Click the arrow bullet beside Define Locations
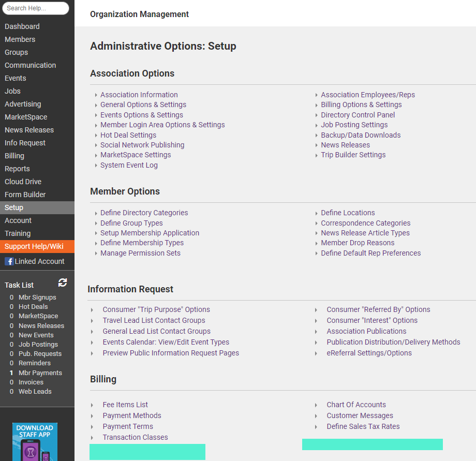The image size is (476, 461). tap(317, 213)
